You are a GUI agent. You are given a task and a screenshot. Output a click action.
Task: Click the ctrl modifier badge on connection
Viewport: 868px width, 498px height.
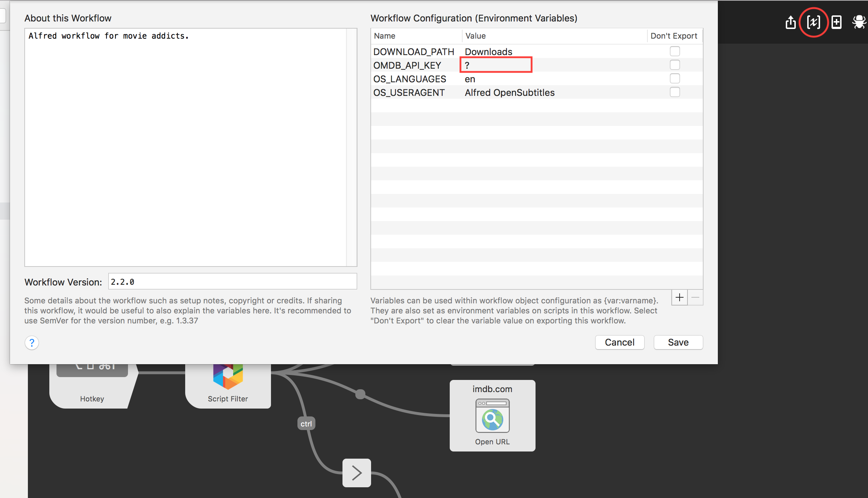[x=306, y=424]
